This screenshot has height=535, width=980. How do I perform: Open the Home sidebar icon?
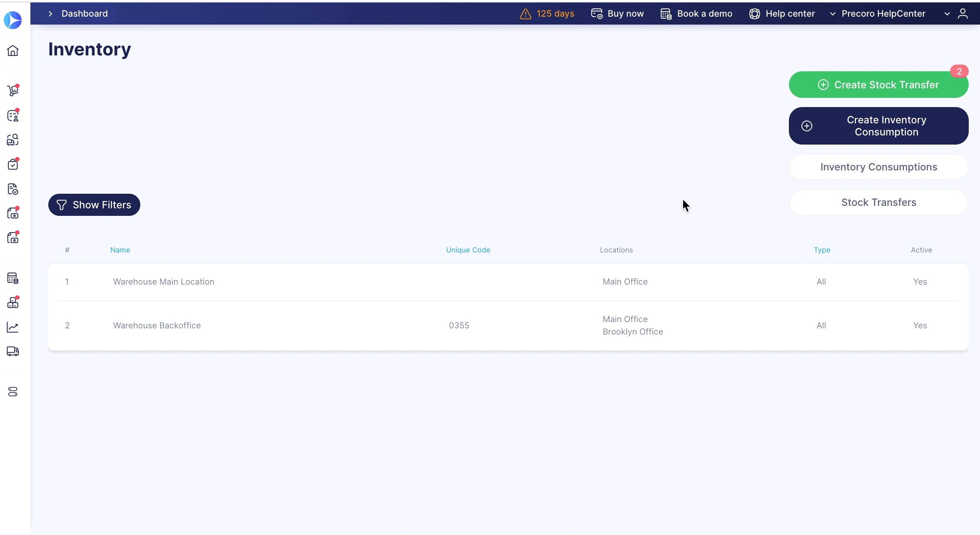[13, 50]
